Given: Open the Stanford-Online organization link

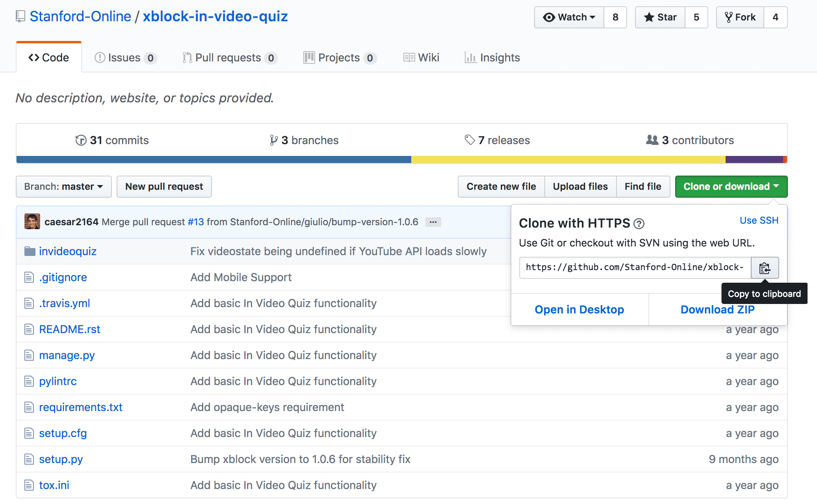Looking at the screenshot, I should tap(80, 17).
